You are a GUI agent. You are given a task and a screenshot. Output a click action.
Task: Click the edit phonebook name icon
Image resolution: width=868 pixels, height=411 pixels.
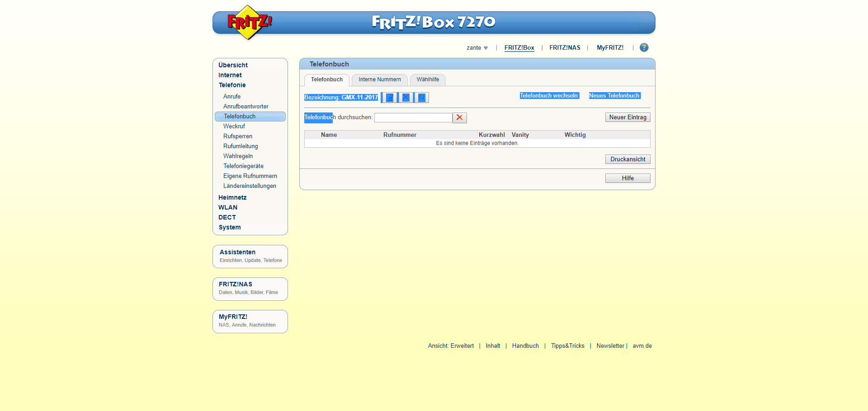pos(389,98)
